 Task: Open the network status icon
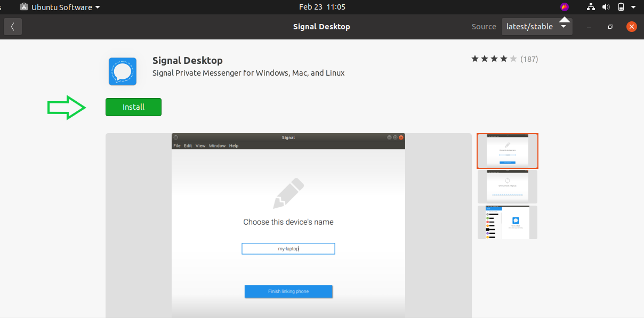tap(591, 7)
